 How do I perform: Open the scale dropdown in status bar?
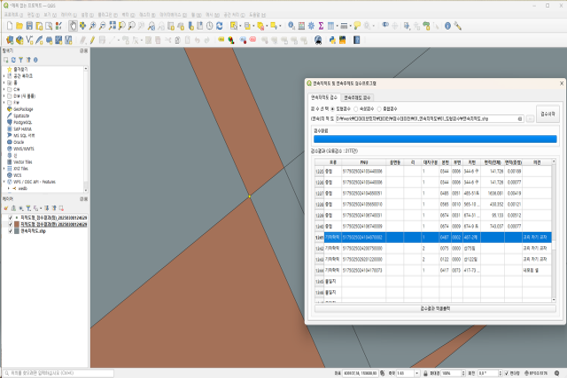point(417,373)
